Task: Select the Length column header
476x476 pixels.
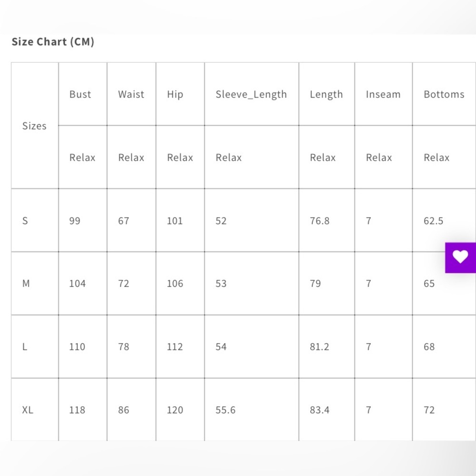Action: click(x=326, y=94)
